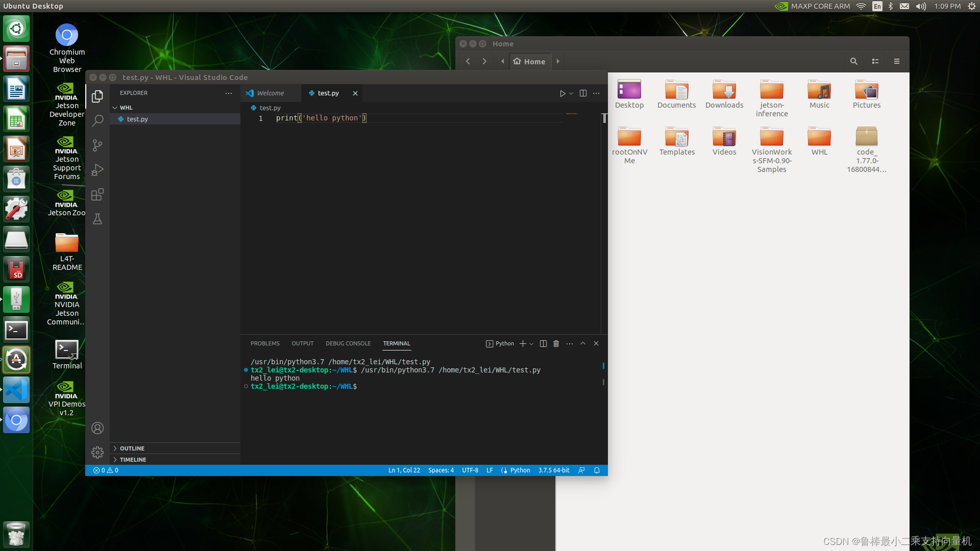
Task: Switch file manager to list view
Action: (x=875, y=61)
